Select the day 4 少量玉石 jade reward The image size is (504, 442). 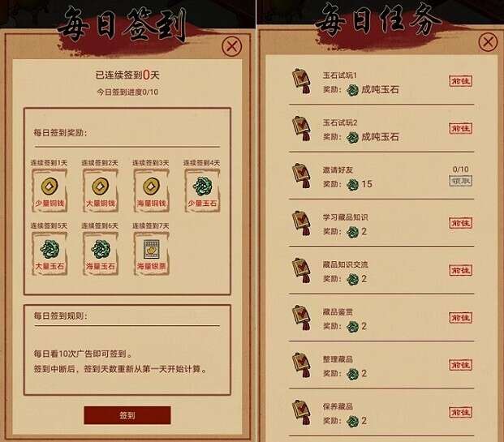(x=202, y=191)
